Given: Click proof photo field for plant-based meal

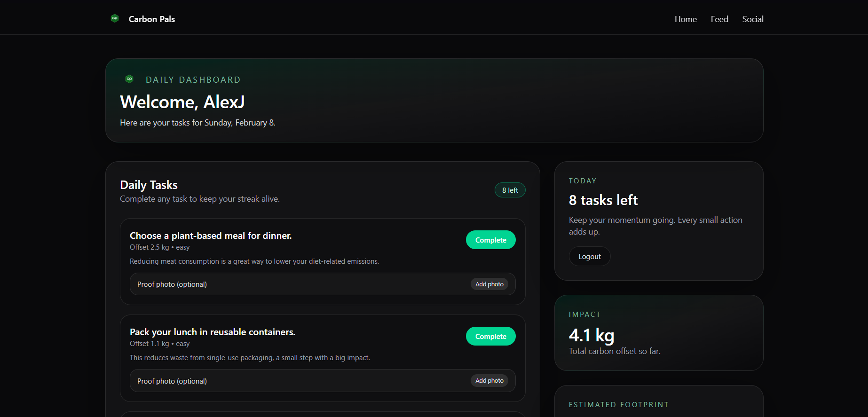Looking at the screenshot, I should pos(323,284).
